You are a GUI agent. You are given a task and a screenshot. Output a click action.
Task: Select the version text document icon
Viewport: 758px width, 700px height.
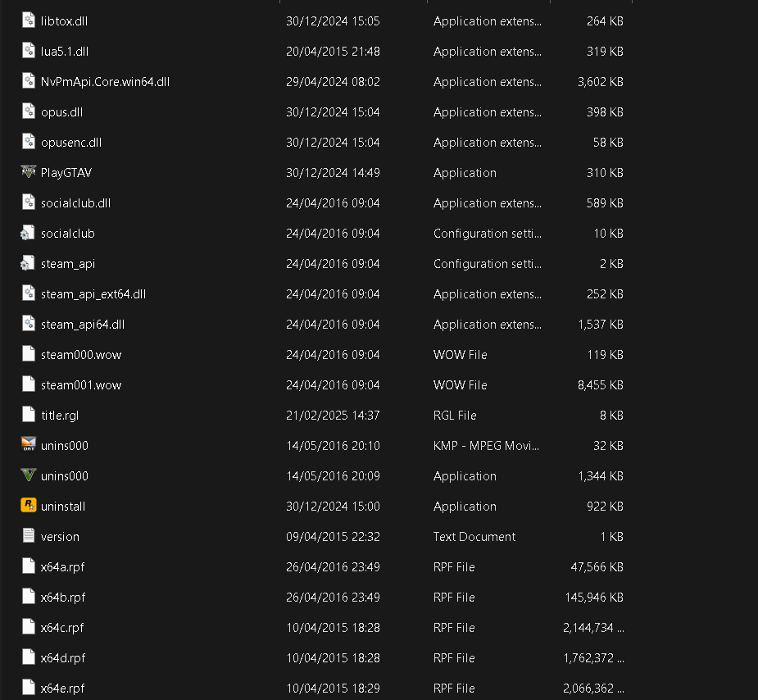[29, 536]
